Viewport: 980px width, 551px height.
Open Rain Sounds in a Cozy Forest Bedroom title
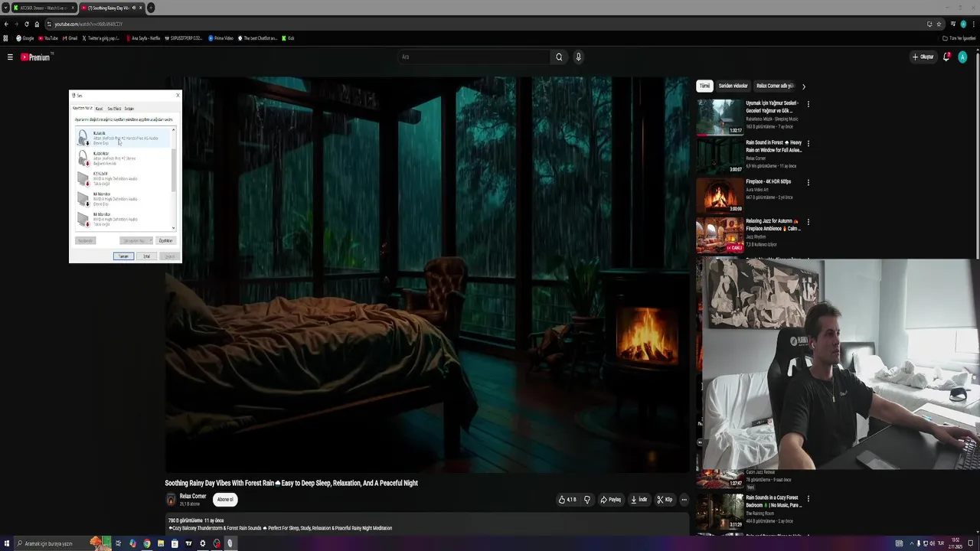[x=773, y=501]
